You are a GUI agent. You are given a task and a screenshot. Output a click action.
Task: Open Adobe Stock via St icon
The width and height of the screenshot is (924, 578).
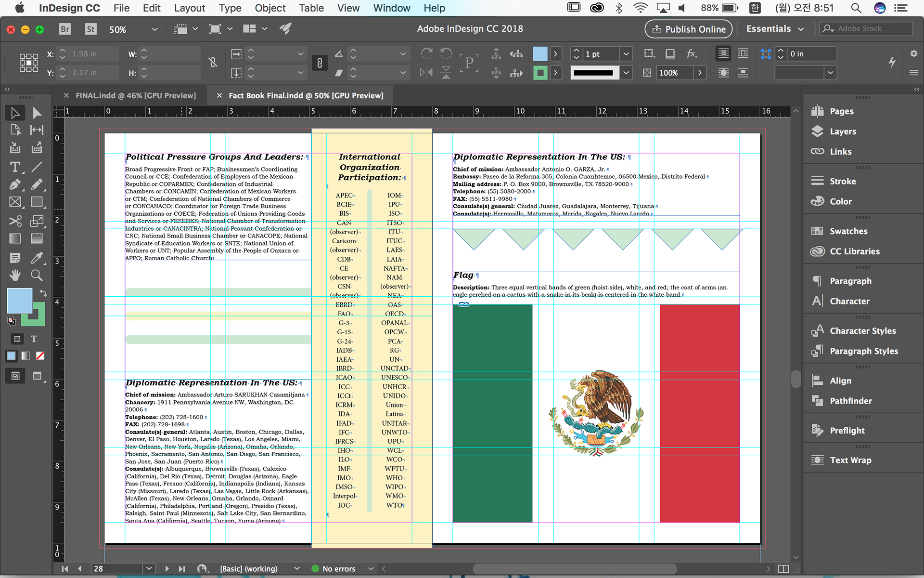pyautogui.click(x=90, y=29)
